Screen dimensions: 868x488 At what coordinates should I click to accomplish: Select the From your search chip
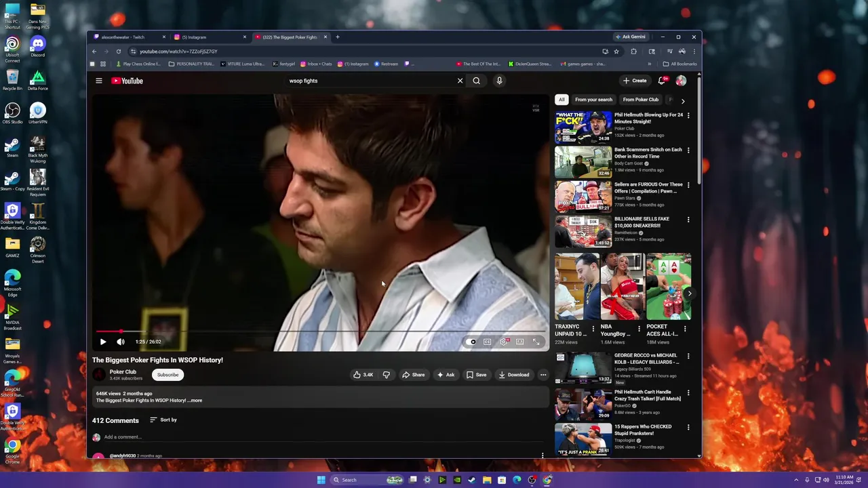(x=593, y=100)
